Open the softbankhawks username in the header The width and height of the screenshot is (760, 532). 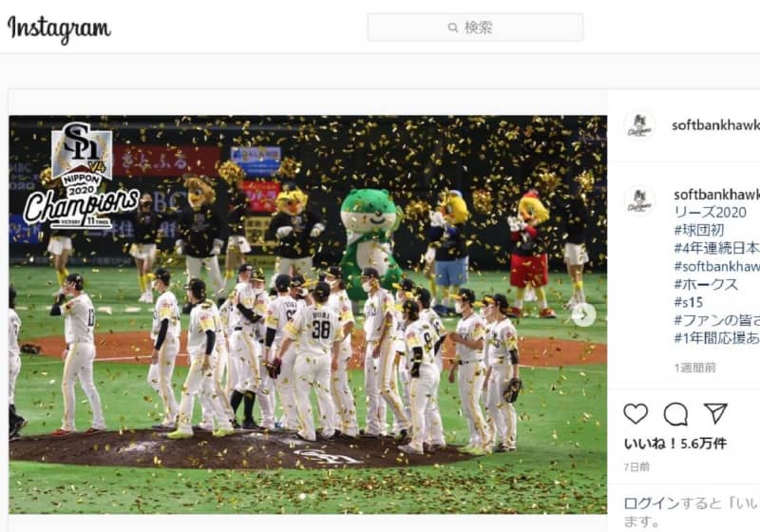(x=715, y=125)
